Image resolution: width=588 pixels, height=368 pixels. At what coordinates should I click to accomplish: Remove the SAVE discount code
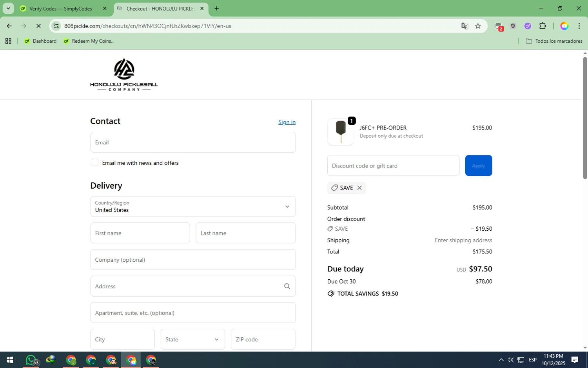point(359,188)
